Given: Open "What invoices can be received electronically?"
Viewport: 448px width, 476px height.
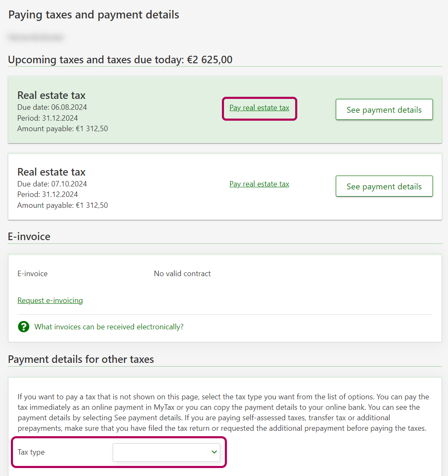Looking at the screenshot, I should [109, 327].
